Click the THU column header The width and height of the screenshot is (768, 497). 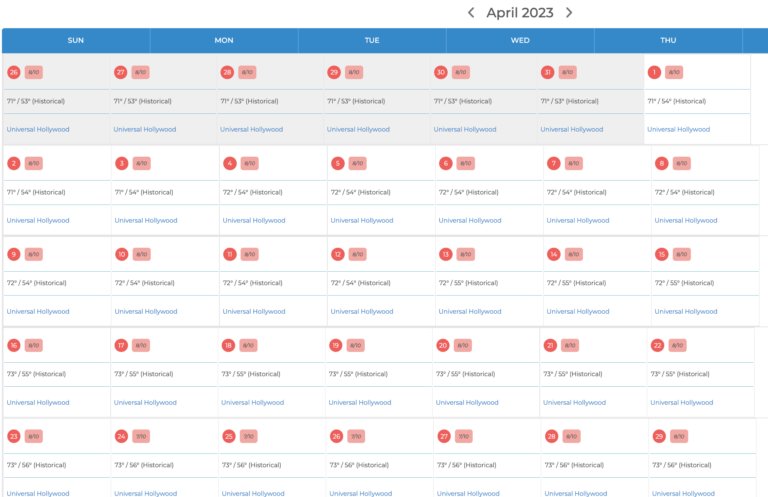668,40
